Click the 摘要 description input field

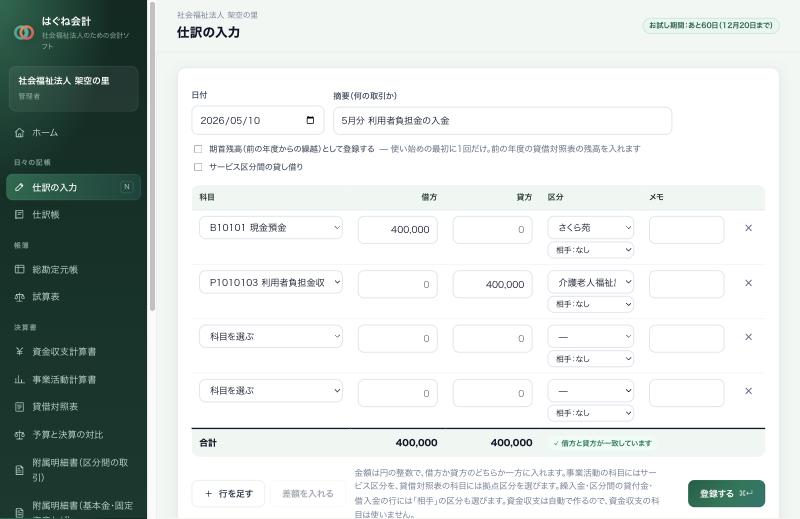pyautogui.click(x=502, y=120)
